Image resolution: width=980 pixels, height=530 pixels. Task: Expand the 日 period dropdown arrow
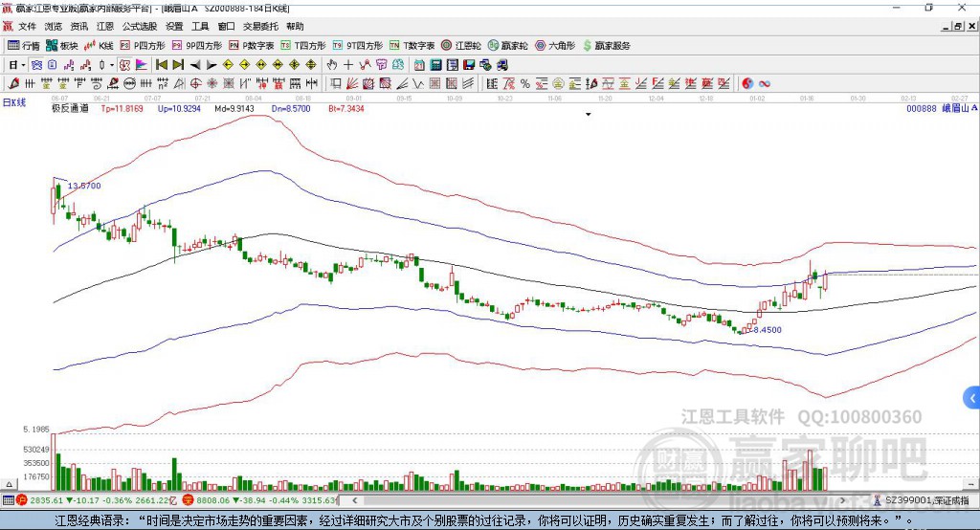point(23,65)
